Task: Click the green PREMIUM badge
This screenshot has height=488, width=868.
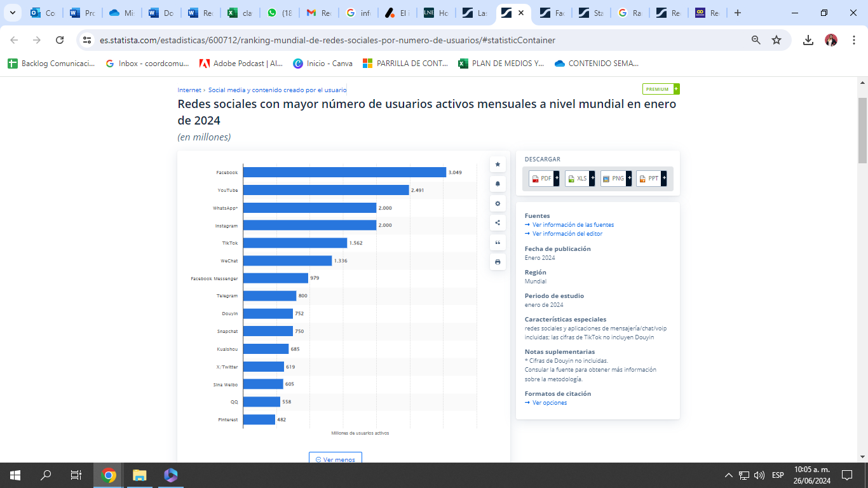Action: tap(661, 89)
